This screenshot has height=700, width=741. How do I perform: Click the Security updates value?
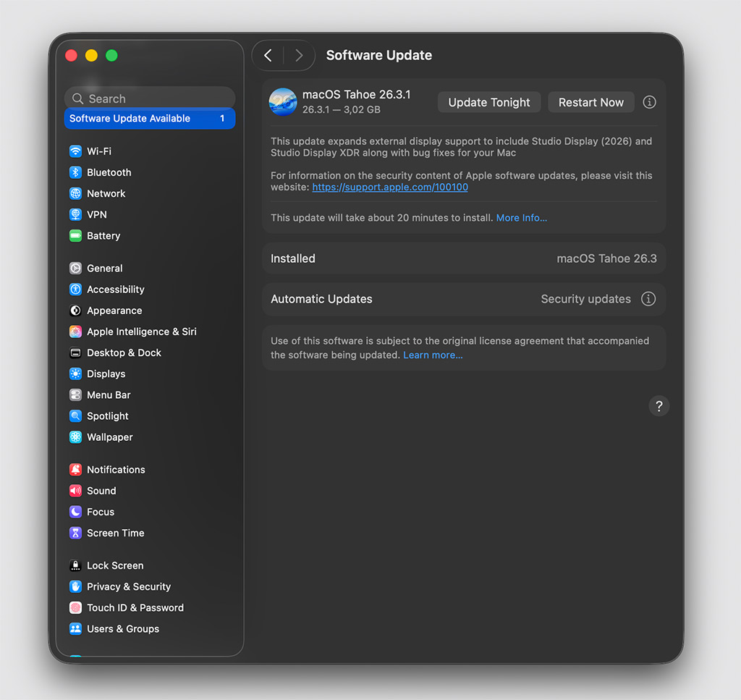click(x=585, y=299)
